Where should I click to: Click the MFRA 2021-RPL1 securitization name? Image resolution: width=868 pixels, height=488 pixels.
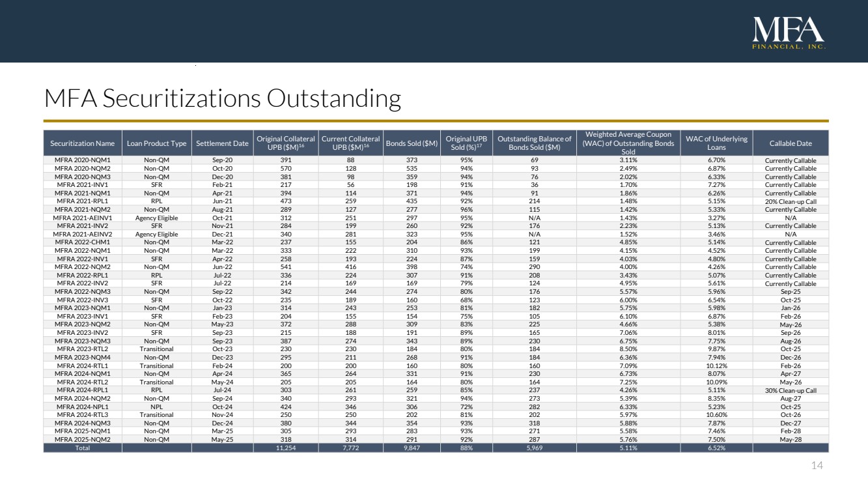click(x=83, y=201)
